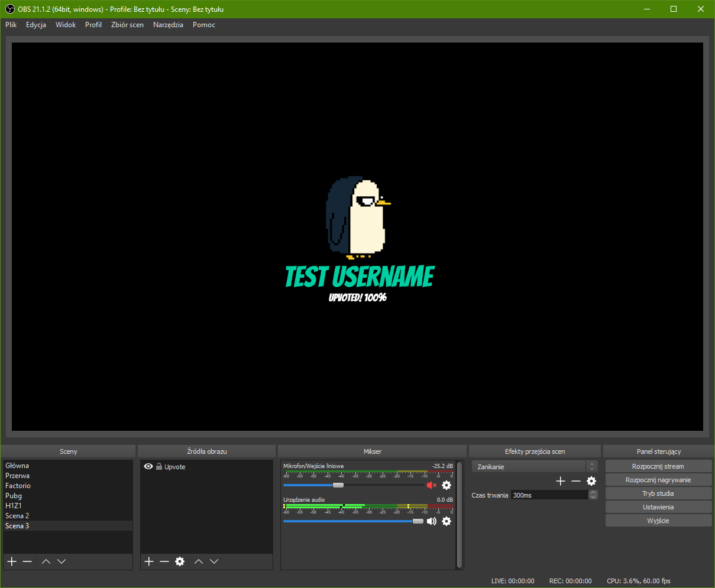
Task: Minimize the OBS window
Action: pyautogui.click(x=646, y=9)
